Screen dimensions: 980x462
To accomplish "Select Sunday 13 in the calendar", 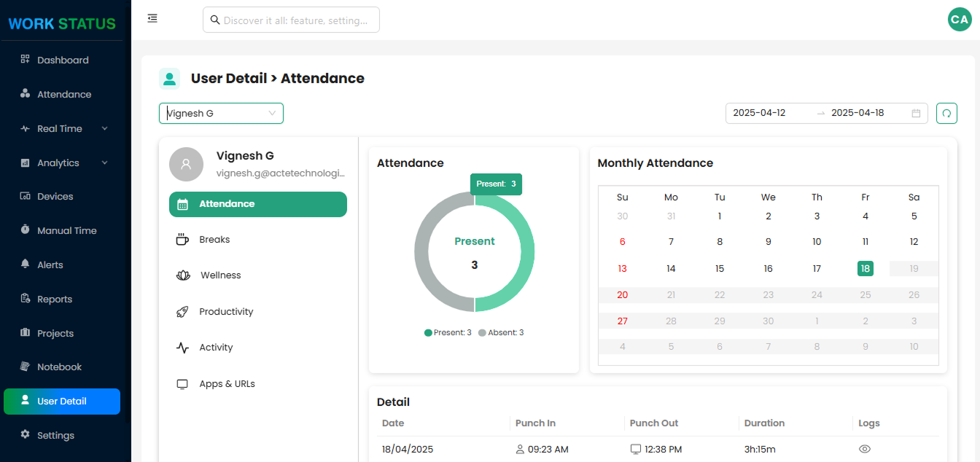I will (x=622, y=268).
